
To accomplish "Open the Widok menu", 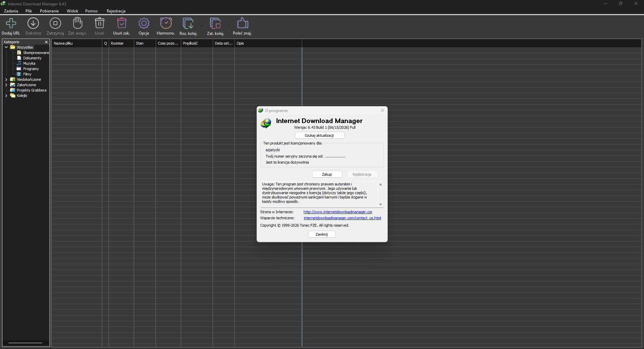I will pos(72,11).
